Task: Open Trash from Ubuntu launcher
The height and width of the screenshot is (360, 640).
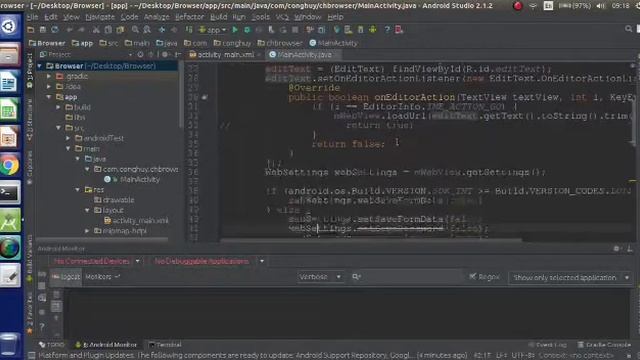Action: (x=10, y=344)
